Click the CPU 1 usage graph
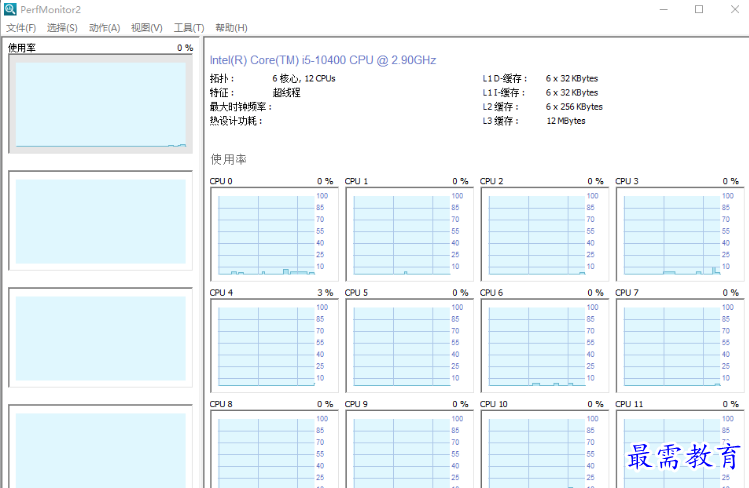 [x=401, y=234]
